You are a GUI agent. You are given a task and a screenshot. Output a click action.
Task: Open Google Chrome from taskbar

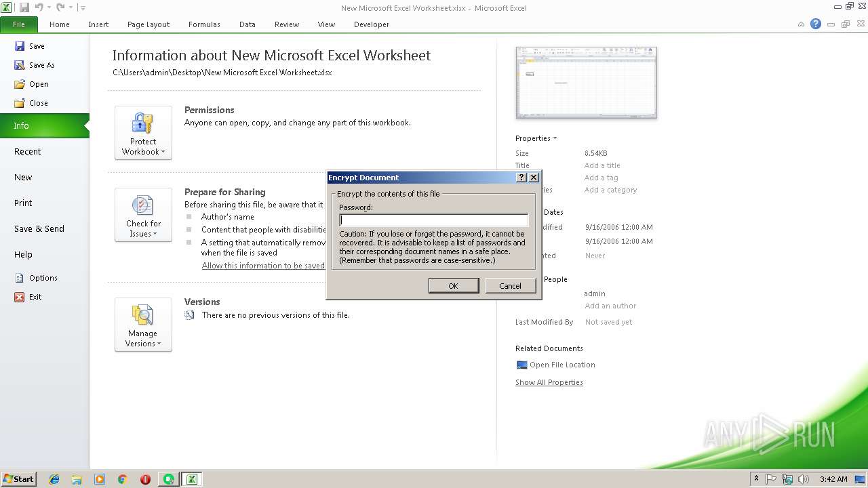123,479
